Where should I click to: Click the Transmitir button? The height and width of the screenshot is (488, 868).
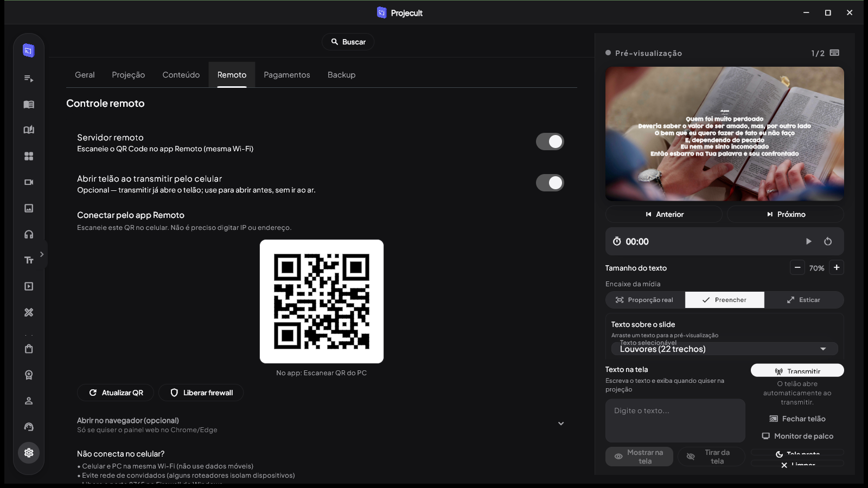click(797, 370)
